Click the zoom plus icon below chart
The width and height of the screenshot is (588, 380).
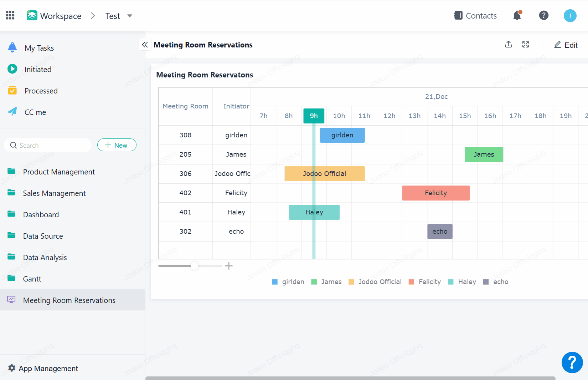229,266
